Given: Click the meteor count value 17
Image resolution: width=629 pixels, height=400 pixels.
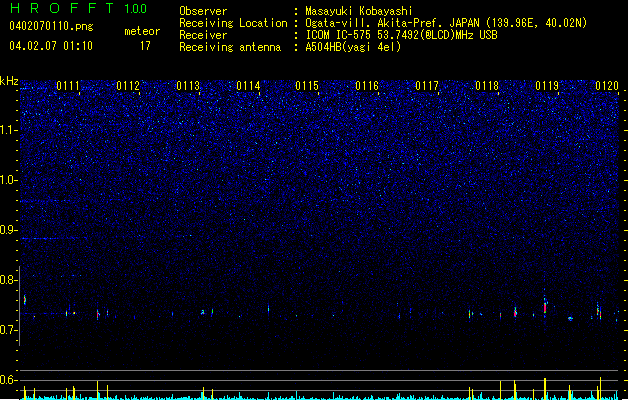Looking at the screenshot, I should (x=145, y=46).
